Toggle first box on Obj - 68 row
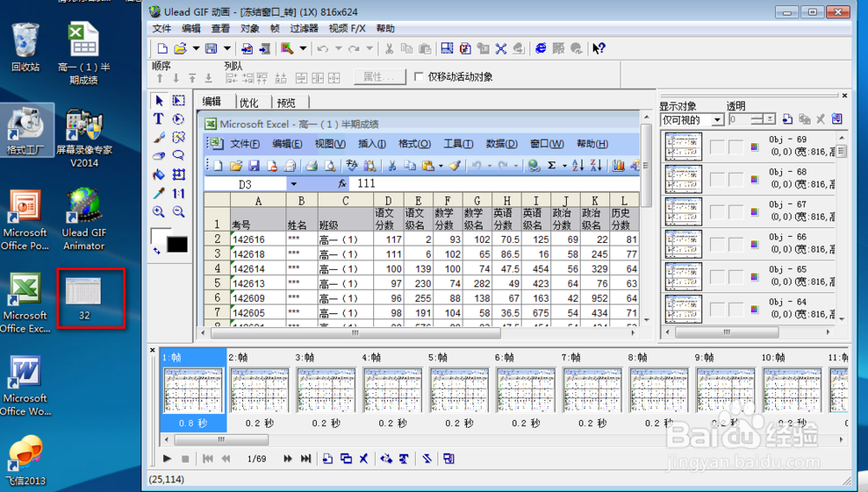Viewport: 868px width, 492px height. click(718, 180)
